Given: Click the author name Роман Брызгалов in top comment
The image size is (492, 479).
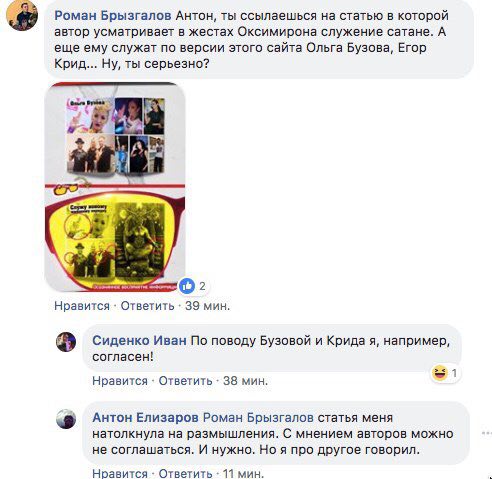Looking at the screenshot, I should [x=113, y=16].
